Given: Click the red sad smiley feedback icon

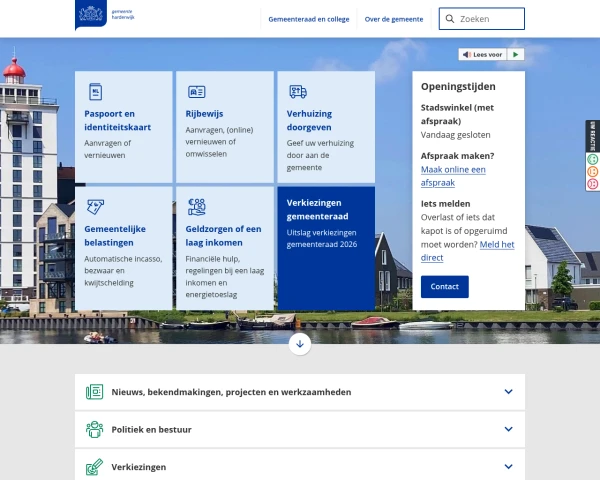Looking at the screenshot, I should pyautogui.click(x=592, y=184).
